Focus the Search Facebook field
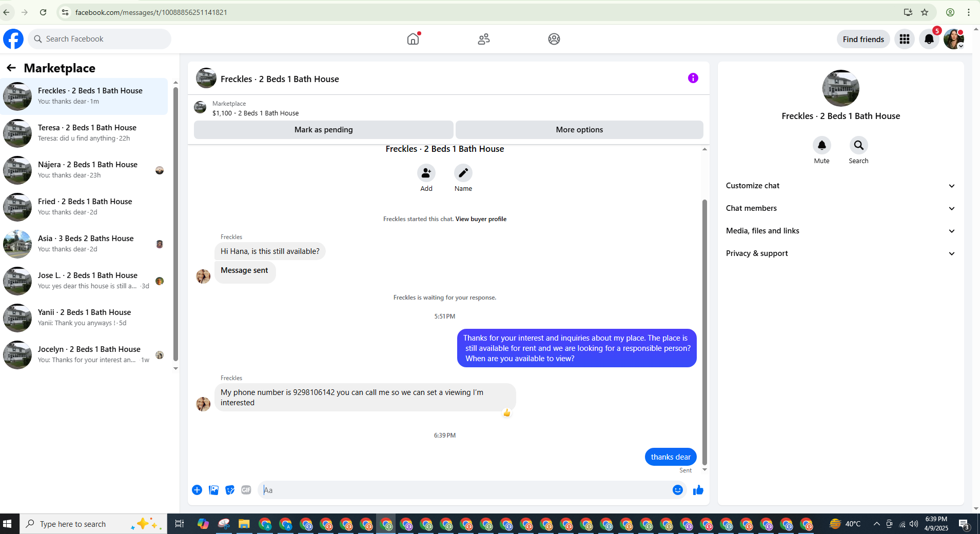The image size is (980, 534). [100, 39]
